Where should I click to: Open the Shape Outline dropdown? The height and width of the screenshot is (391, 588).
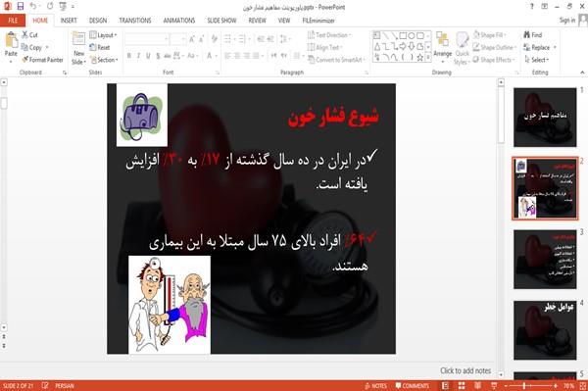point(495,48)
